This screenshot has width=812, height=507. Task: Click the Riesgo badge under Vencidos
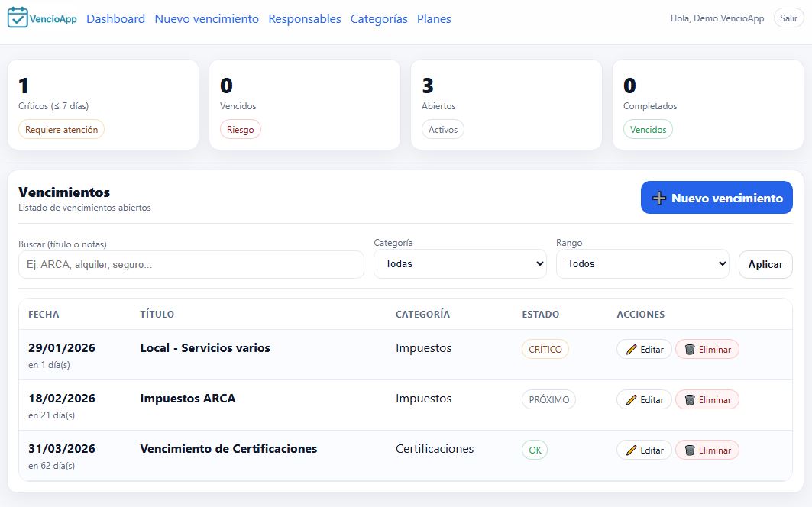pos(241,129)
